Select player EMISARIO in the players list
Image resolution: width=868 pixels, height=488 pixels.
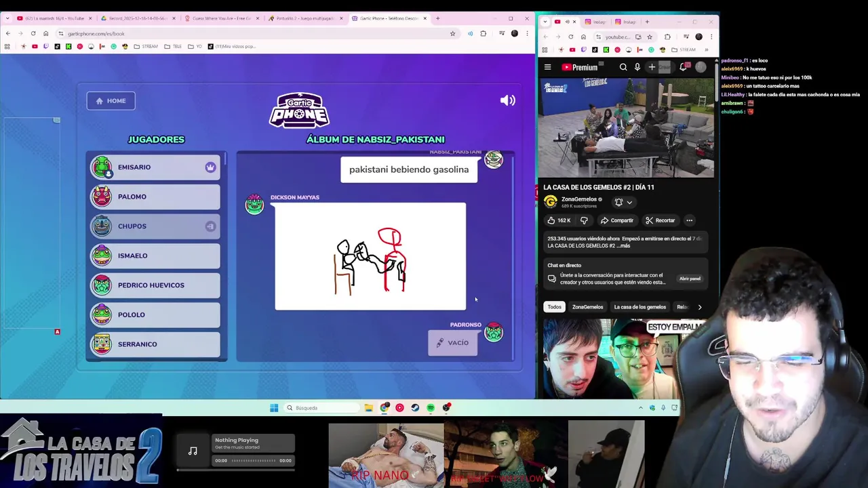click(x=155, y=167)
